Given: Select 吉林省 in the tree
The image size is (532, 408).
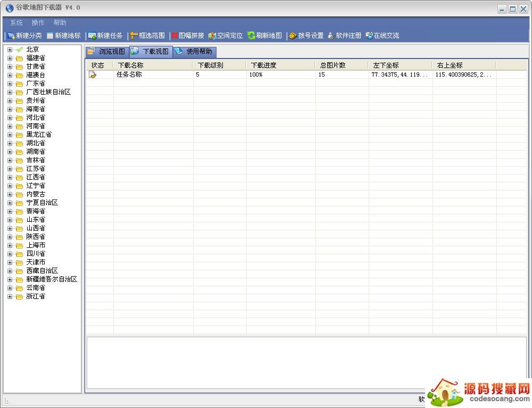Looking at the screenshot, I should click(x=36, y=160).
